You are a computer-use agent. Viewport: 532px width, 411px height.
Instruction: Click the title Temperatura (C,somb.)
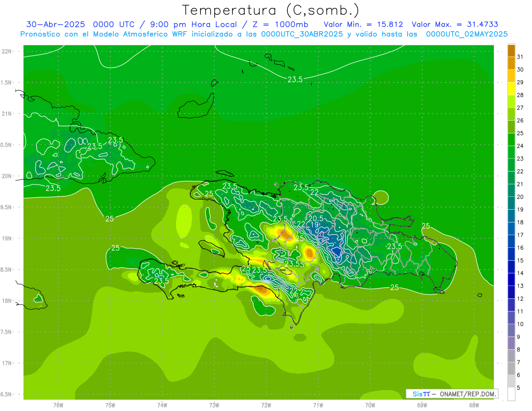pos(271,10)
